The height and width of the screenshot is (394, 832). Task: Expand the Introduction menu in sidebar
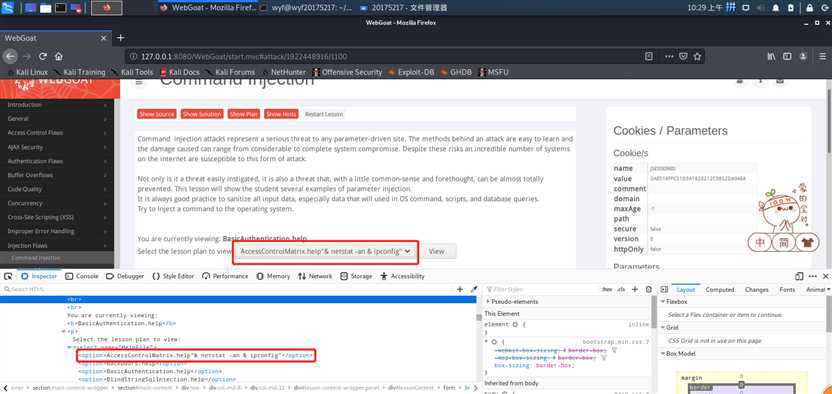pyautogui.click(x=57, y=105)
